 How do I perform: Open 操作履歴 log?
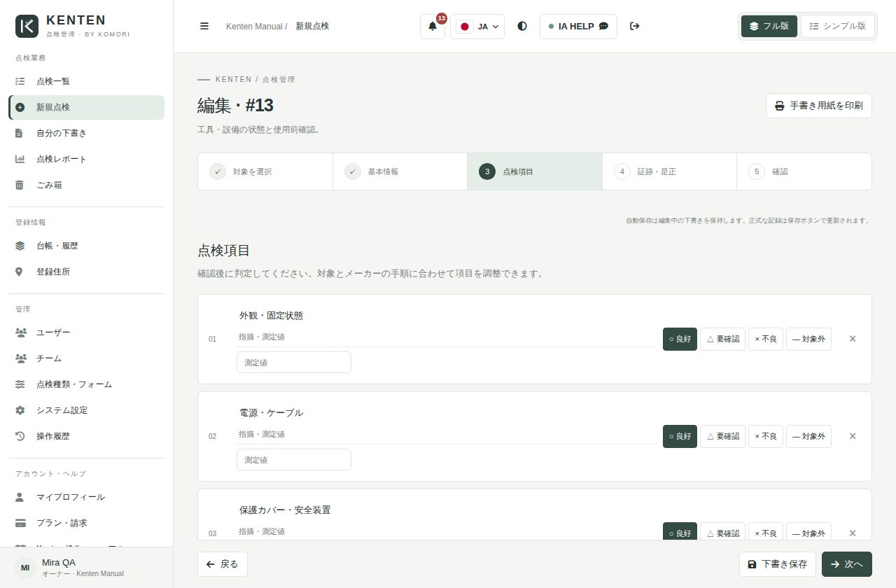click(x=87, y=436)
